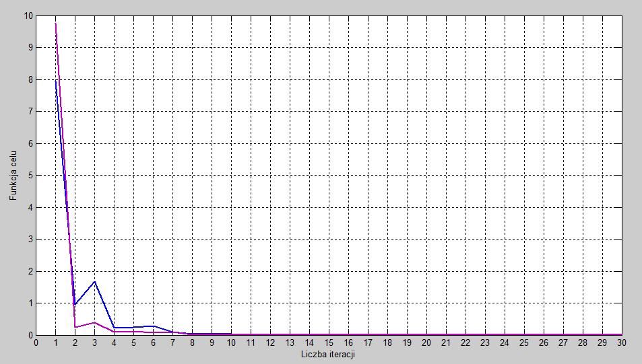Click y-axis tick label 0
642x364 pixels.
point(30,335)
